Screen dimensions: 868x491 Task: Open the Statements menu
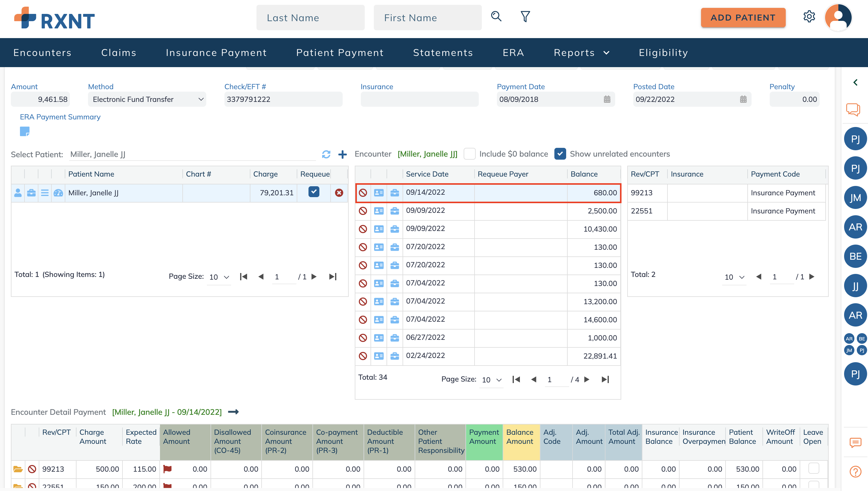tap(443, 53)
